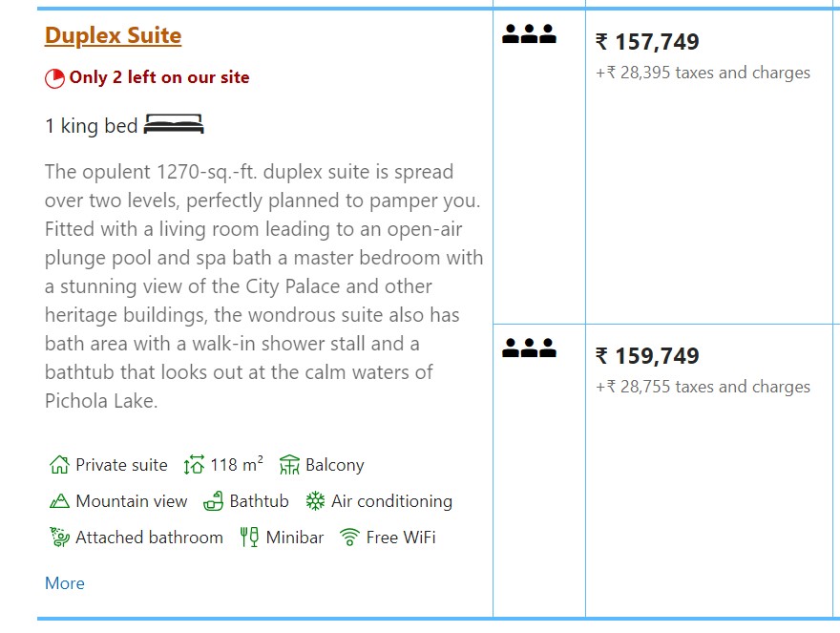
Task: Click the second row three-guests occupancy icon
Action: click(x=529, y=349)
